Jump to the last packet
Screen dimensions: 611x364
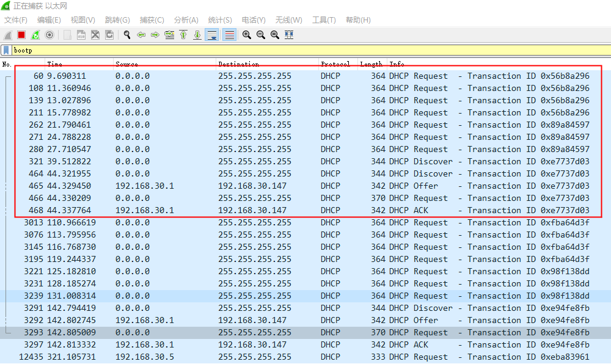pyautogui.click(x=197, y=35)
